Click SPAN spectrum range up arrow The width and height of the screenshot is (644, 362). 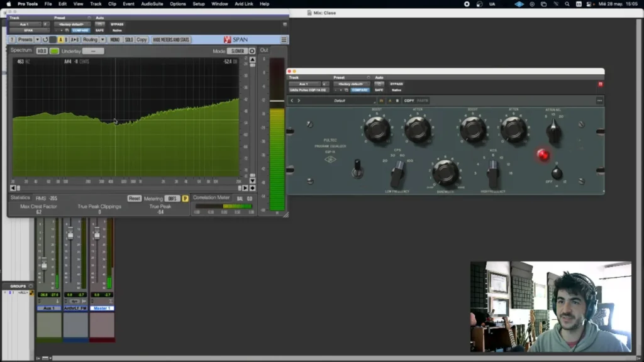[253, 60]
